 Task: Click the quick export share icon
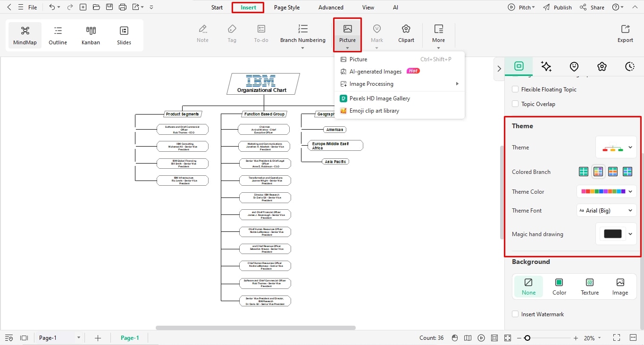[x=136, y=7]
